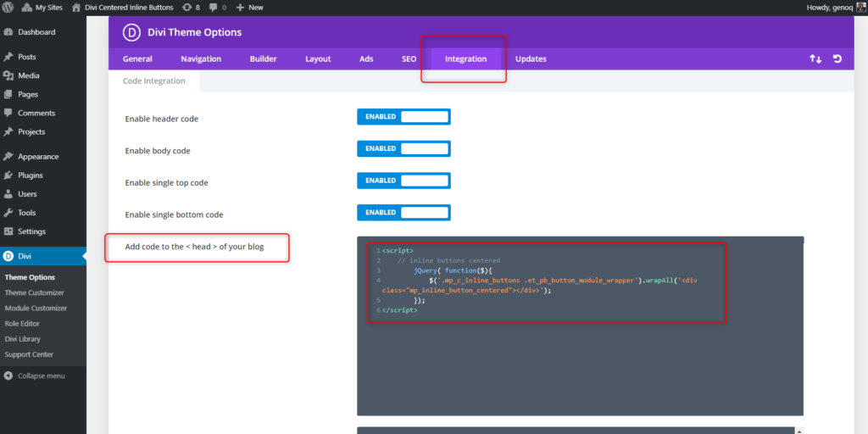
Task: Click the Divi Theme Options logo icon
Action: point(131,33)
